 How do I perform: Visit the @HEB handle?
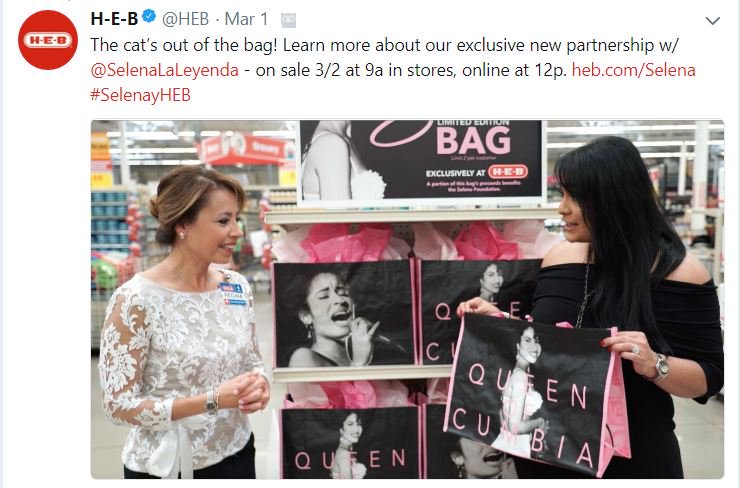(x=185, y=19)
